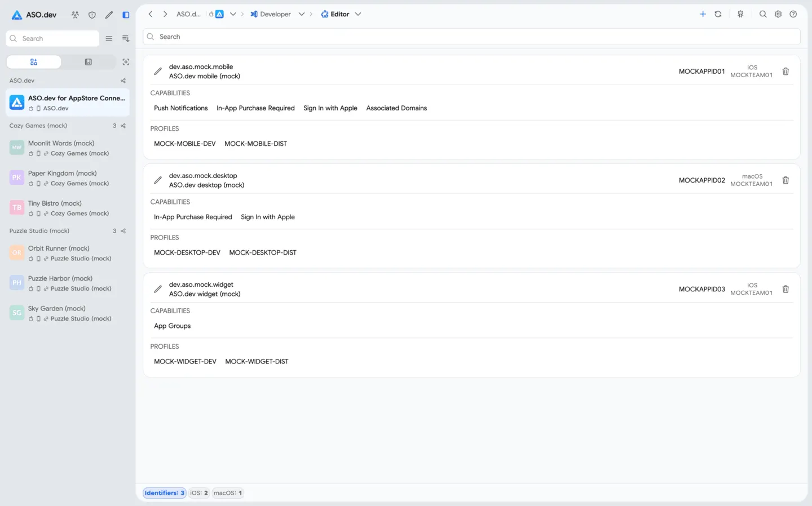The height and width of the screenshot is (506, 812).
Task: Open the sidebar list menu (three lines) icon
Action: [x=109, y=38]
